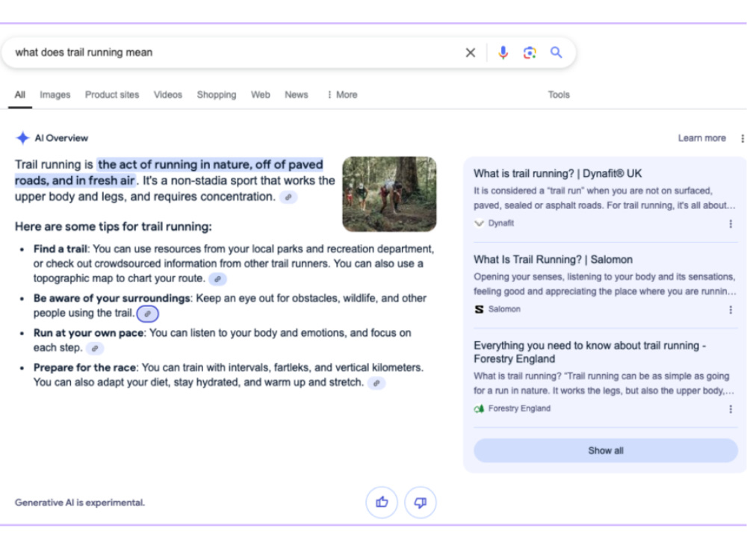Open link chip after 'chart your route'
Screen dimensions: 747x560
[x=217, y=279]
